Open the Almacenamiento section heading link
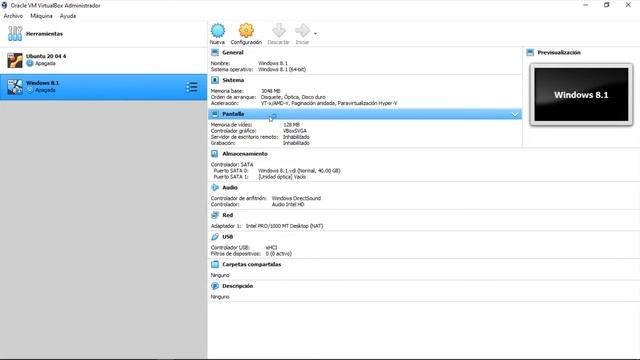Image resolution: width=640 pixels, height=360 pixels. 245,154
